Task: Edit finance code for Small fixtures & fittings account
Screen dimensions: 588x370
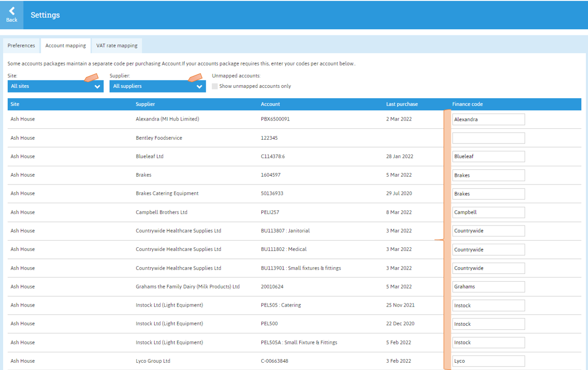Action: tap(488, 268)
